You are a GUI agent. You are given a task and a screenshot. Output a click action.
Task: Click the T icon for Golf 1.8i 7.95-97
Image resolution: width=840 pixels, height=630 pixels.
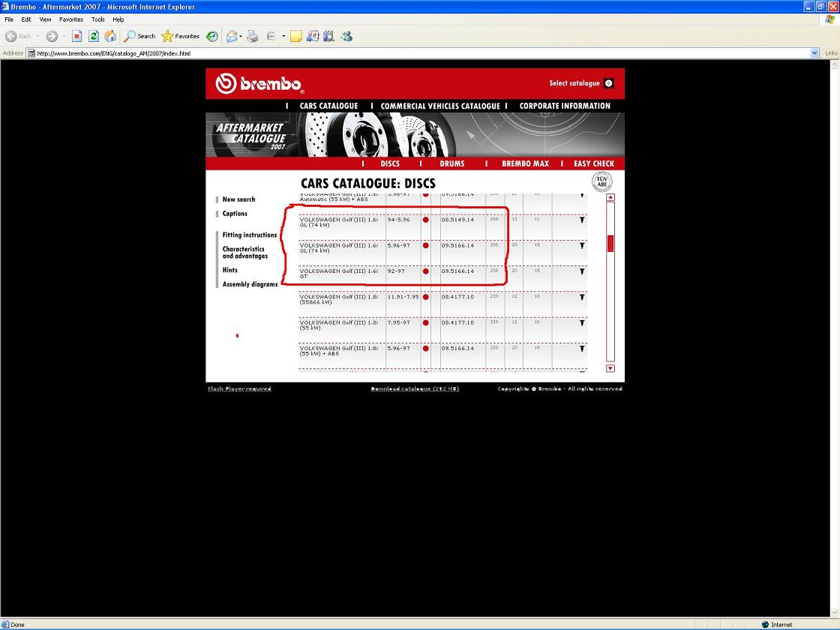tap(582, 322)
